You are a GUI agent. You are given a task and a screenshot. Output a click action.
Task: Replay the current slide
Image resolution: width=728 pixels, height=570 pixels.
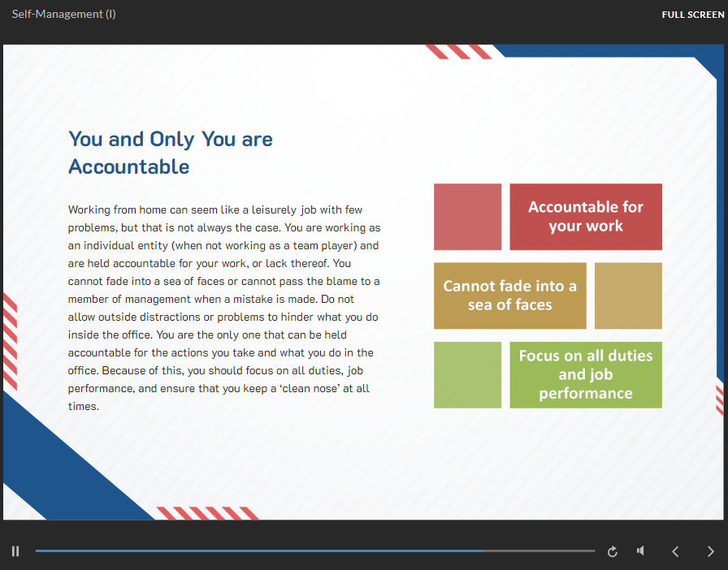[x=613, y=552]
